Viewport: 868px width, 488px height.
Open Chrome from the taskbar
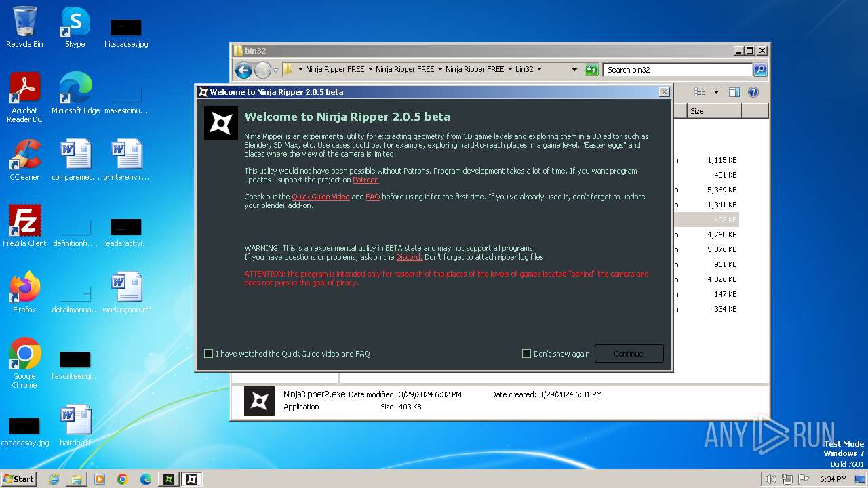(x=123, y=479)
